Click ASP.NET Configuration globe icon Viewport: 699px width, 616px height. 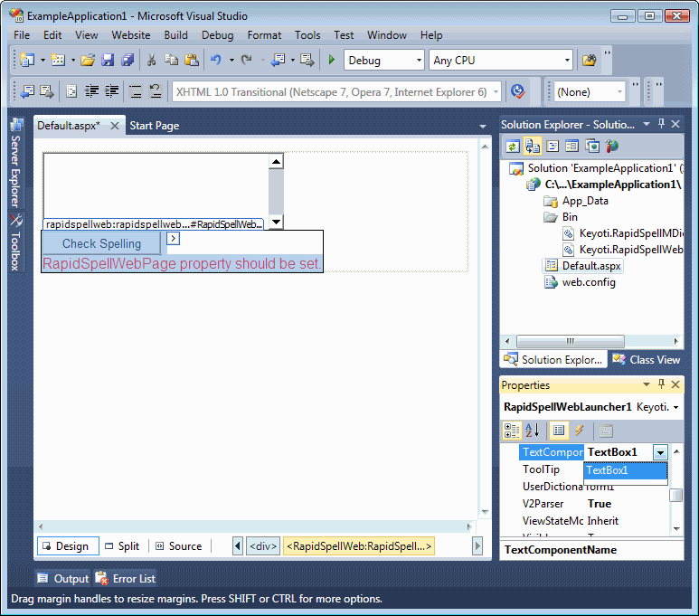(612, 147)
